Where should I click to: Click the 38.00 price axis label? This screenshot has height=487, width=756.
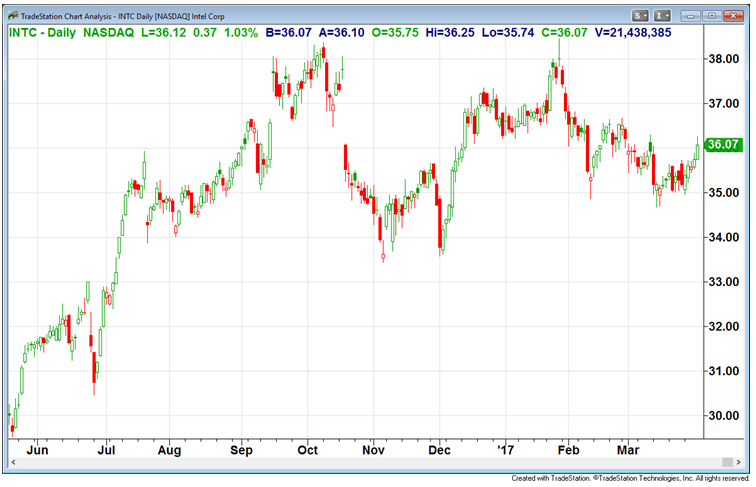pyautogui.click(x=723, y=59)
